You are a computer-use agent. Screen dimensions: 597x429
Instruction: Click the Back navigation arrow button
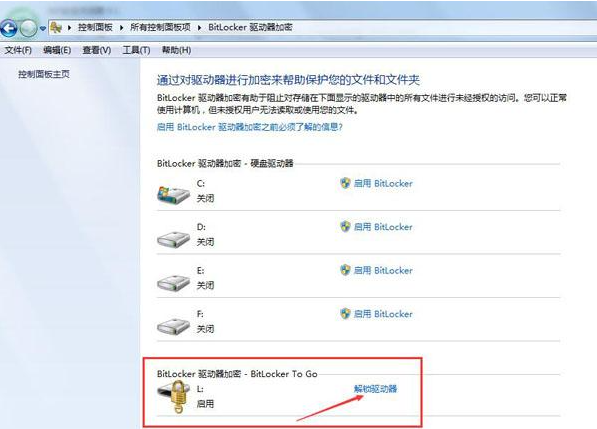point(8,28)
